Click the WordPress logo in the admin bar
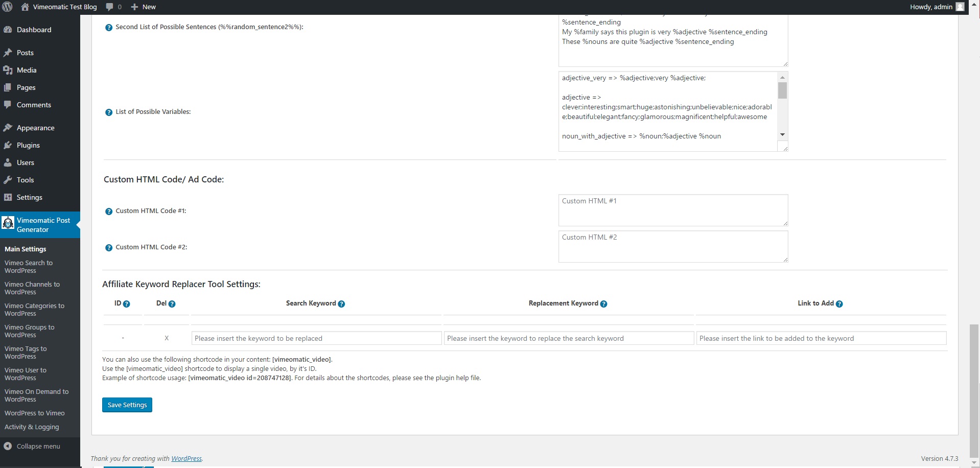The image size is (980, 468). (7, 7)
